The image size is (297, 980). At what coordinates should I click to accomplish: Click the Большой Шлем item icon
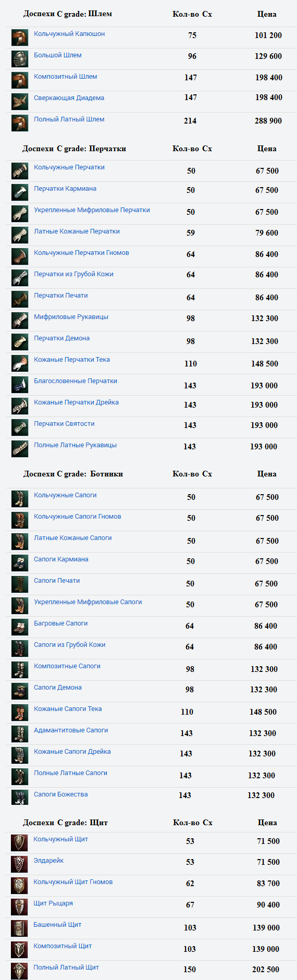[x=20, y=59]
